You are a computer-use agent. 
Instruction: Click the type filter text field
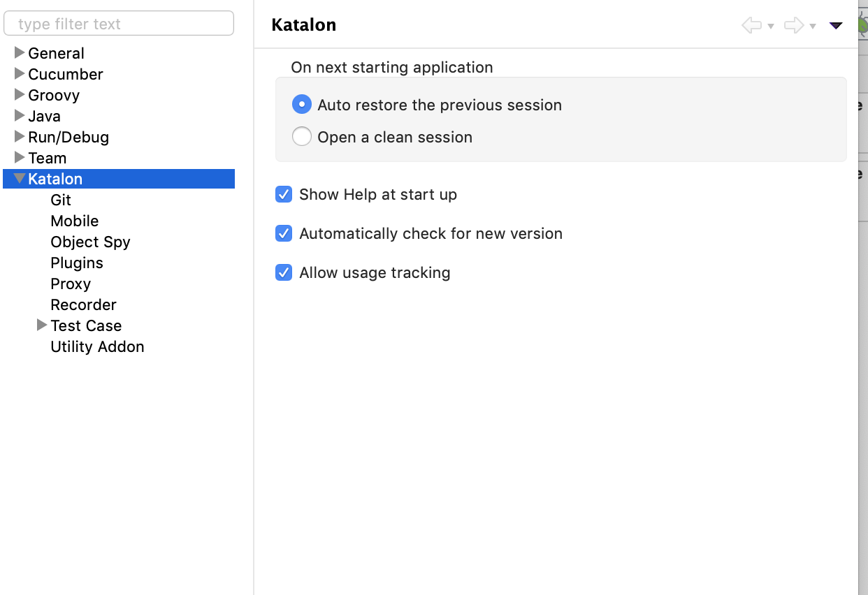pyautogui.click(x=119, y=24)
